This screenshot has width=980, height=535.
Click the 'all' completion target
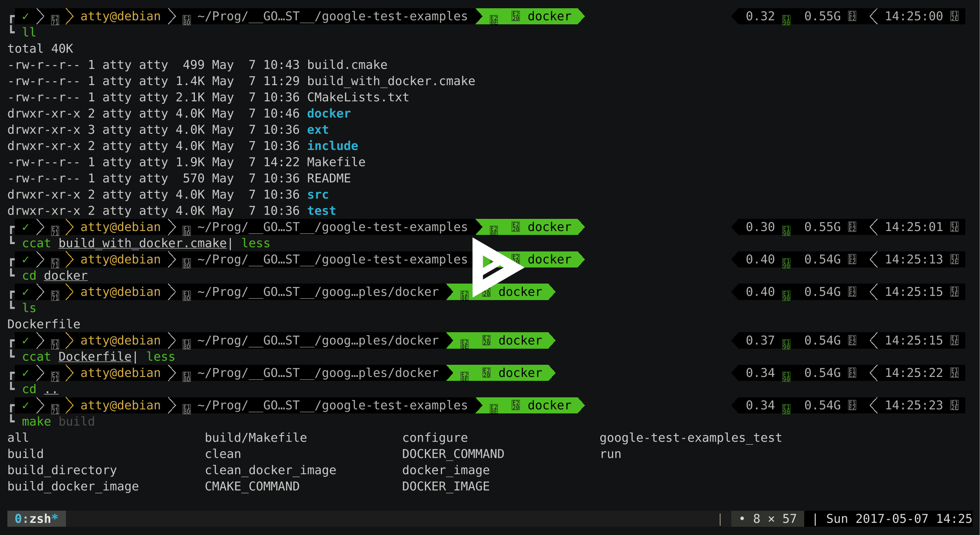tap(18, 438)
